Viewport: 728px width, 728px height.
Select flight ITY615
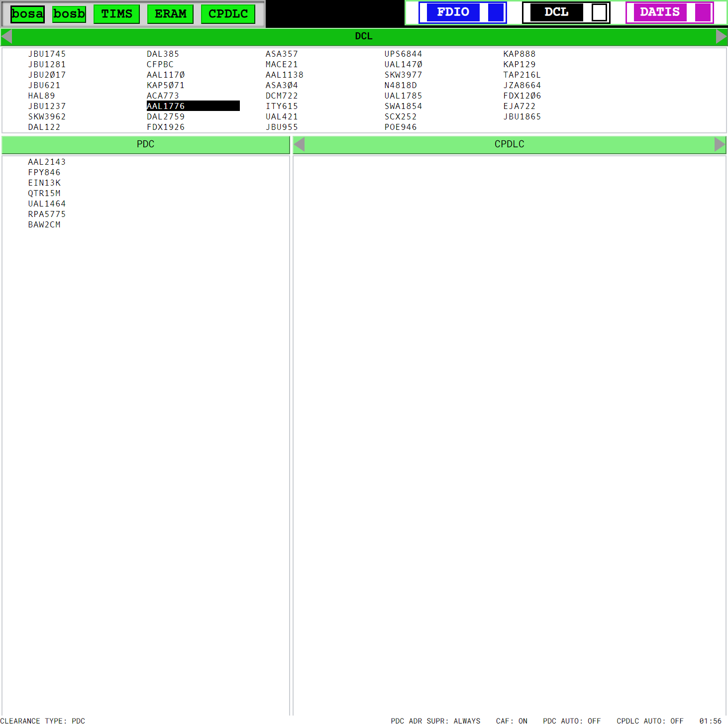(x=282, y=106)
